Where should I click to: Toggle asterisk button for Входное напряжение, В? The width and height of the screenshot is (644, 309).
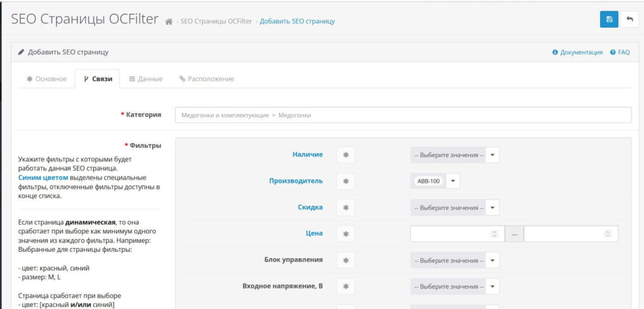pos(345,286)
